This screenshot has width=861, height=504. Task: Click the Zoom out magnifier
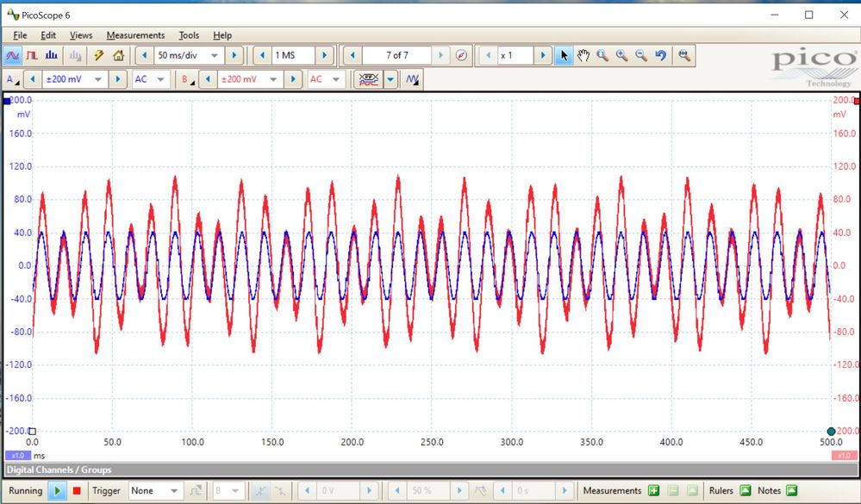[641, 55]
